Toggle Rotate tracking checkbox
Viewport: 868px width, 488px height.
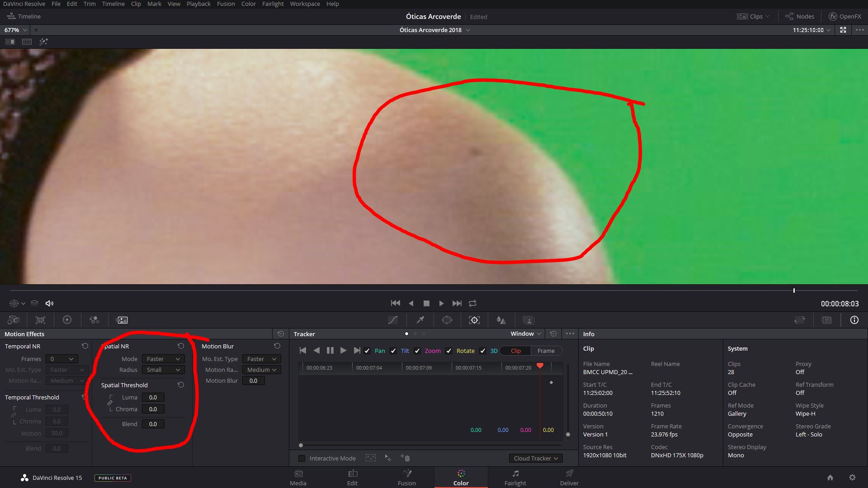(449, 351)
